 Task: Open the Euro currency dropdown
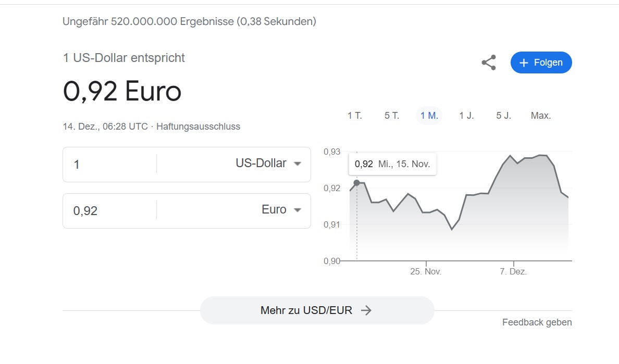(x=281, y=210)
